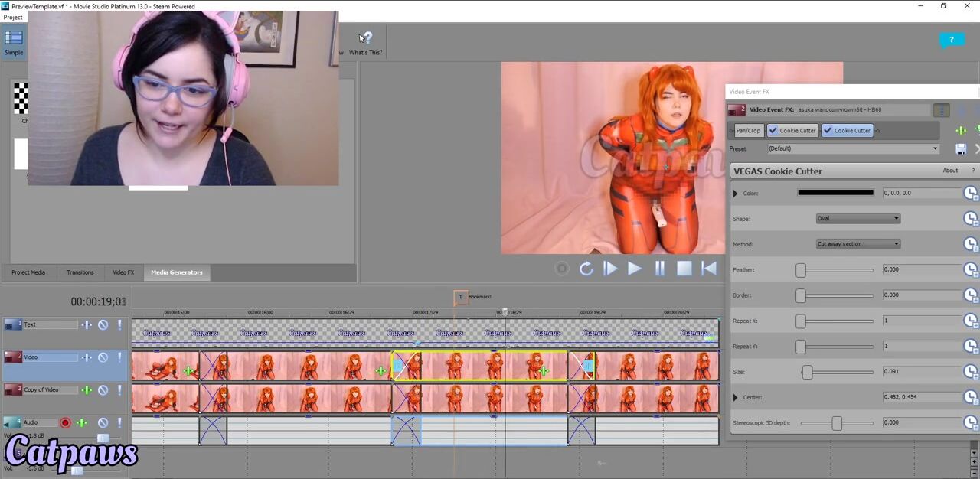Screen dimensions: 980x479
Task: Toggle animation for the Feather parameter
Action: pos(970,269)
